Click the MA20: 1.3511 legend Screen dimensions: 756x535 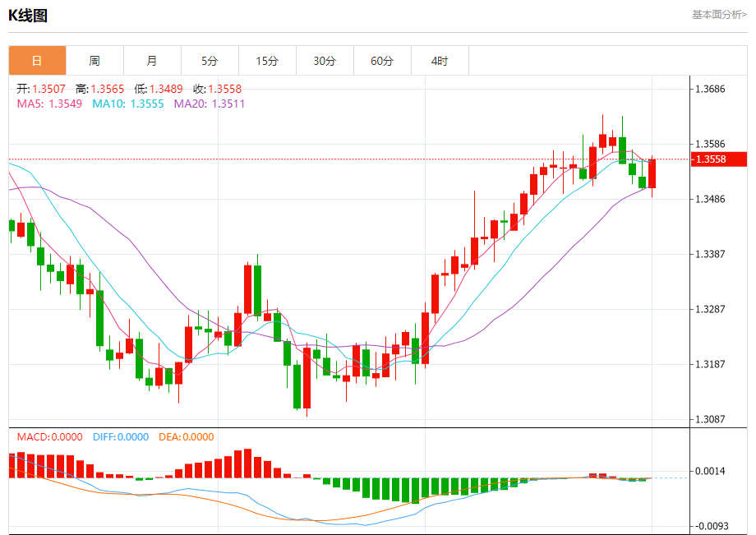(x=210, y=104)
